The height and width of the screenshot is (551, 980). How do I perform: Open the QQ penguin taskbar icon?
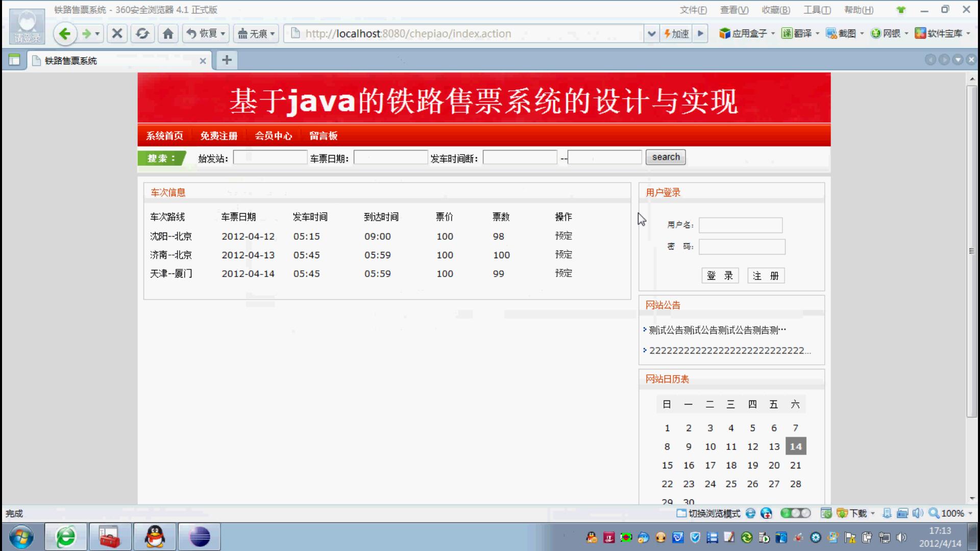coord(155,537)
